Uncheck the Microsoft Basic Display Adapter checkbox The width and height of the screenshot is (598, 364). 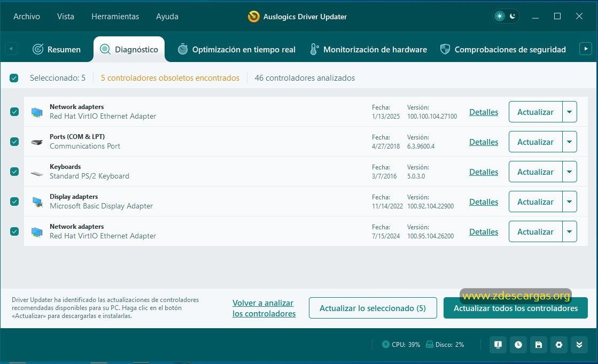14,202
